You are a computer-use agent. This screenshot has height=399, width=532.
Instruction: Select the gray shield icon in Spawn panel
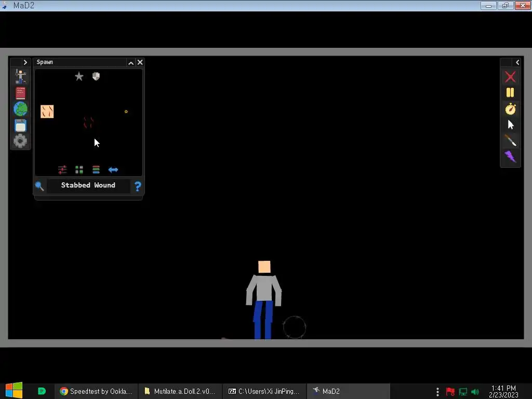point(96,76)
